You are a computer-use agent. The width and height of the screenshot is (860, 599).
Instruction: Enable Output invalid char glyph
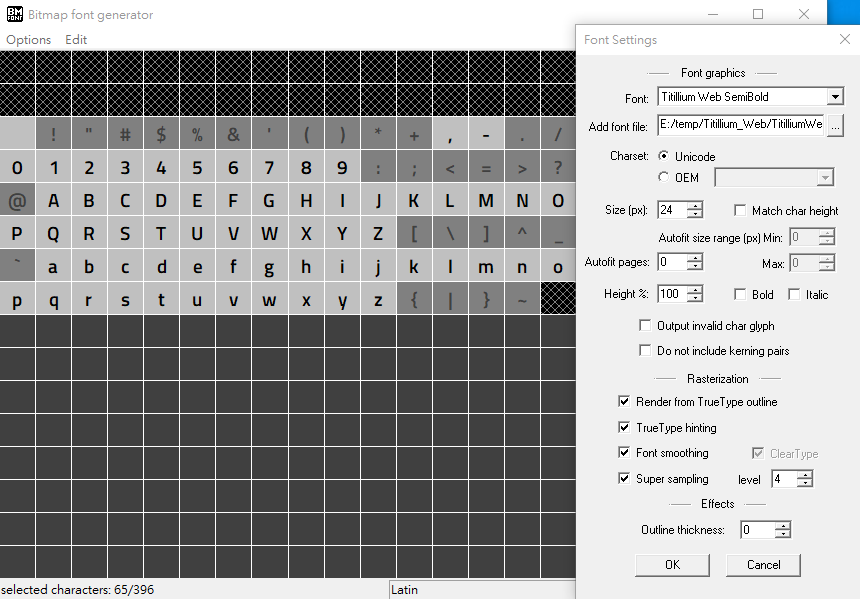[646, 325]
